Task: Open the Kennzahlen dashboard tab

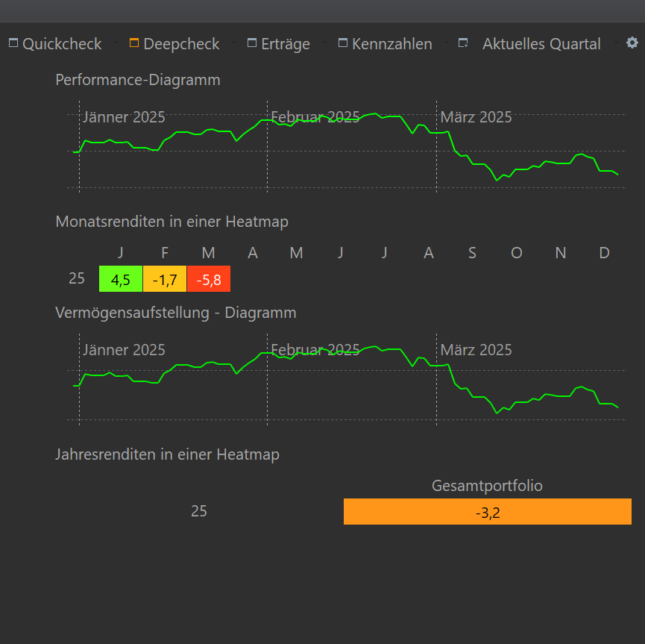Action: click(x=392, y=43)
